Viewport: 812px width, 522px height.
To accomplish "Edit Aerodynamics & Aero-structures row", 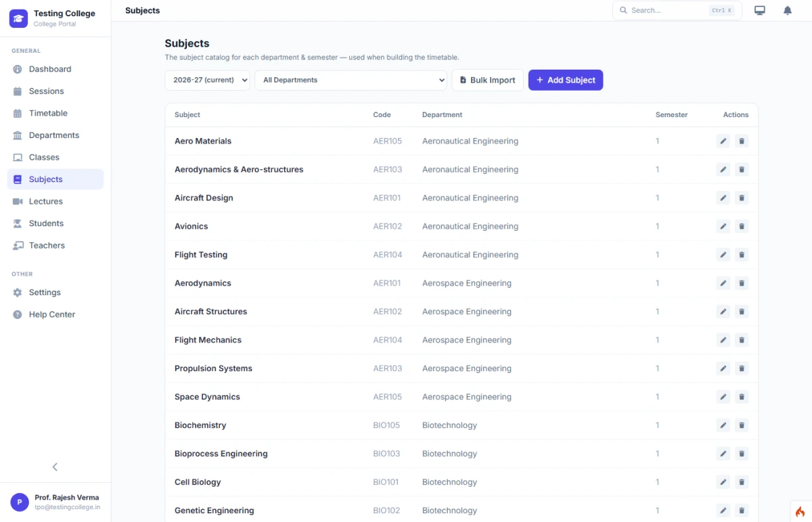I will click(x=723, y=170).
